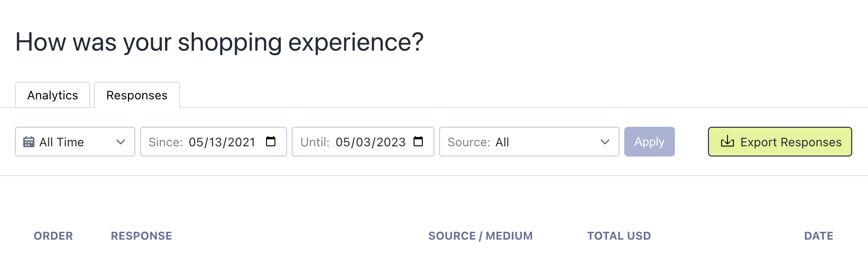This screenshot has height=261, width=868.
Task: Expand the Source dropdown chevron
Action: tap(605, 142)
